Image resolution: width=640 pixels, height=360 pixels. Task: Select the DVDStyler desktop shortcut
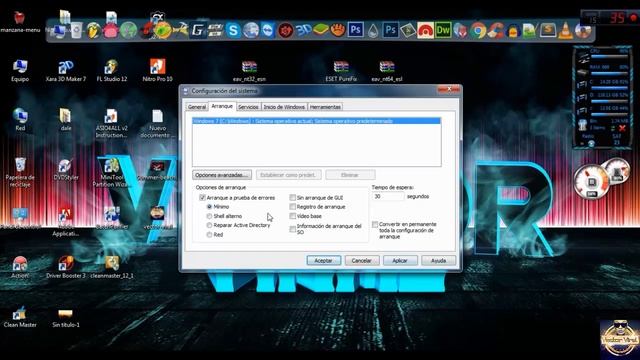[66, 169]
